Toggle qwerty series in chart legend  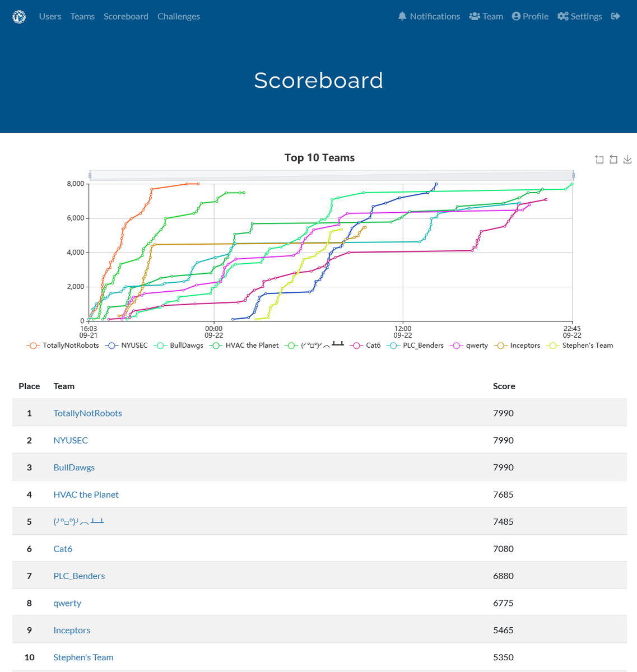tap(469, 346)
